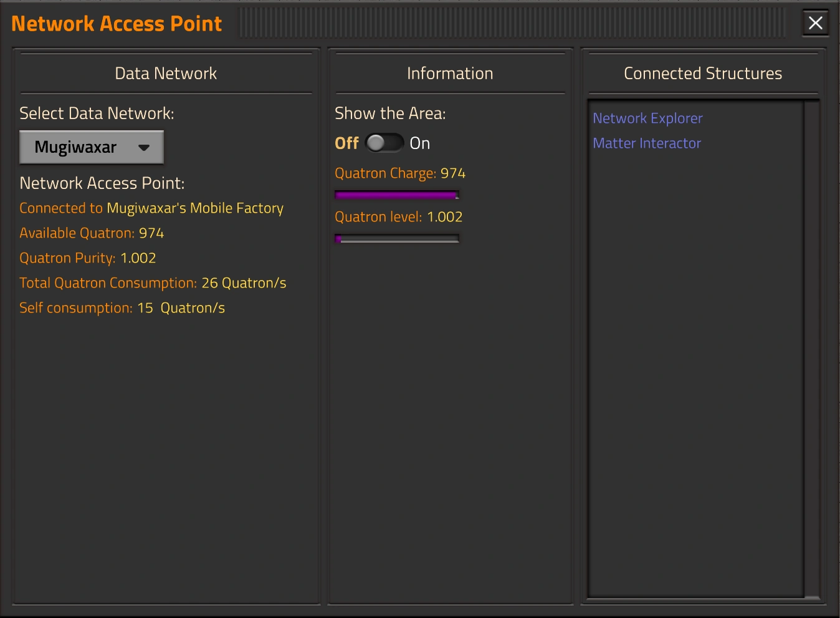Click the Off label of area switch
The image size is (840, 618).
click(x=346, y=143)
